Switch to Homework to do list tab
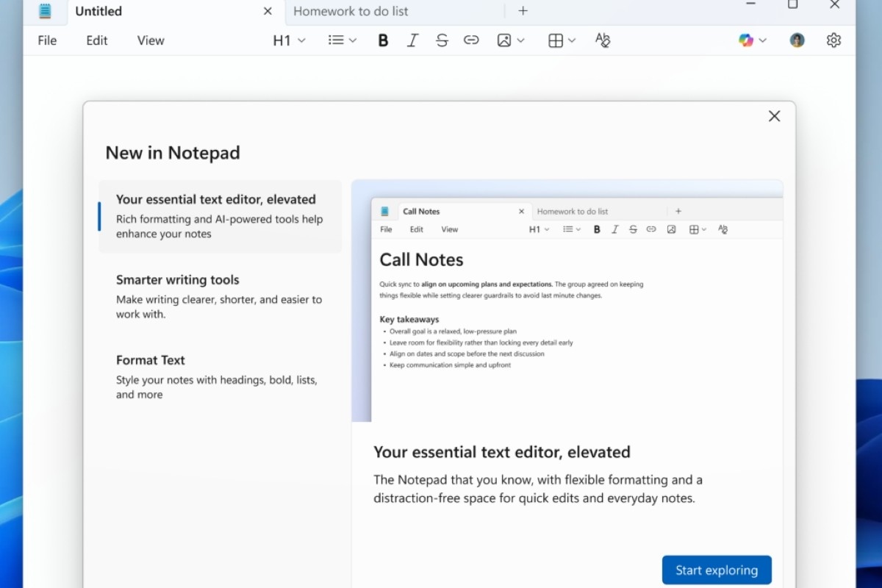Image resolution: width=882 pixels, height=588 pixels. coord(351,11)
